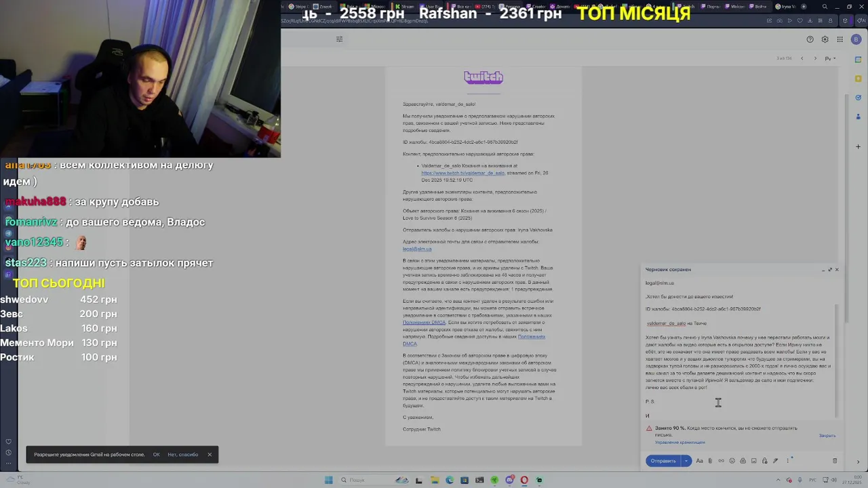The image size is (868, 488).
Task: Open Opera sidebar history clock icon
Action: [x=9, y=453]
